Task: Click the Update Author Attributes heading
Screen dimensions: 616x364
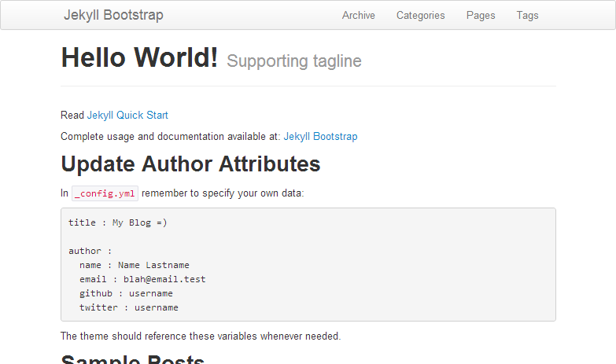Action: 190,164
